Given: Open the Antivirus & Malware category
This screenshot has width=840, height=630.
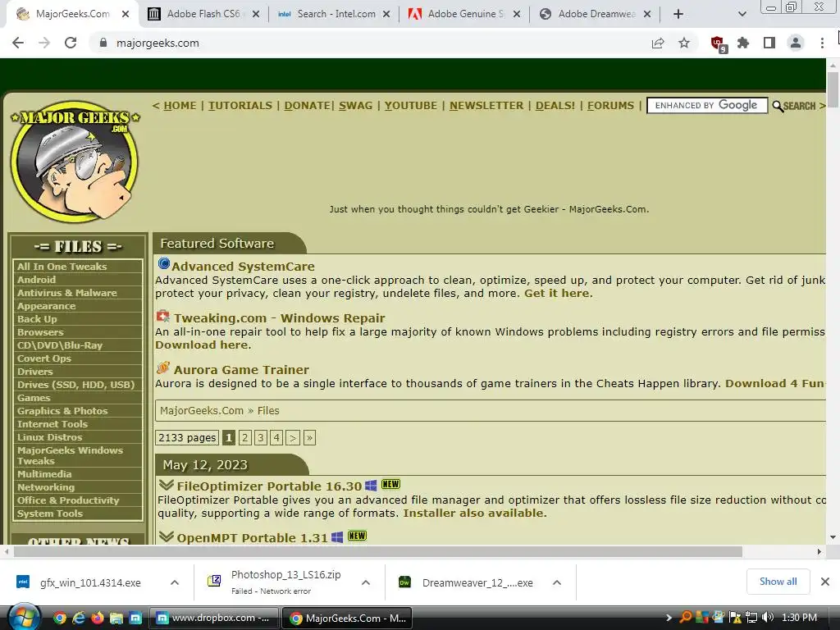Looking at the screenshot, I should 67,293.
